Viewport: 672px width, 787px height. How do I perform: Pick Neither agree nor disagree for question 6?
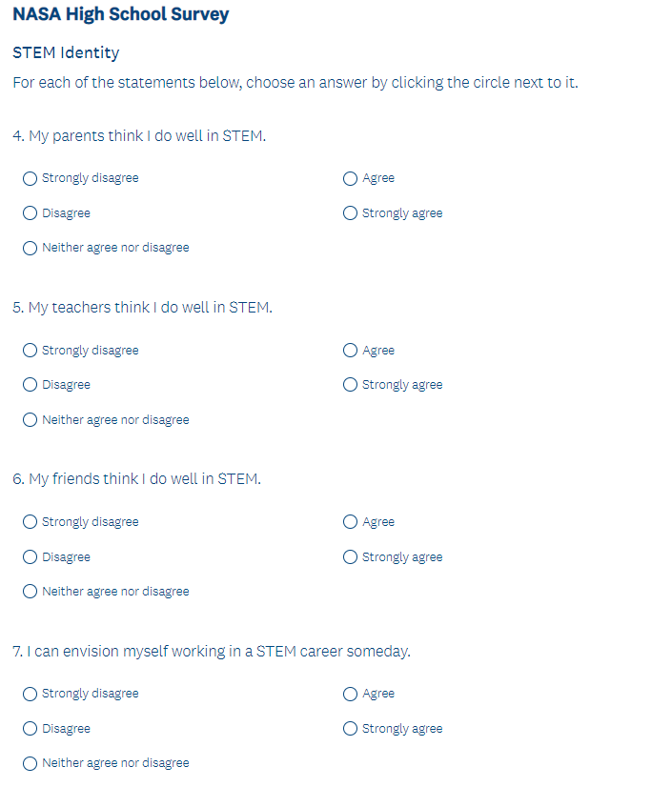31,592
